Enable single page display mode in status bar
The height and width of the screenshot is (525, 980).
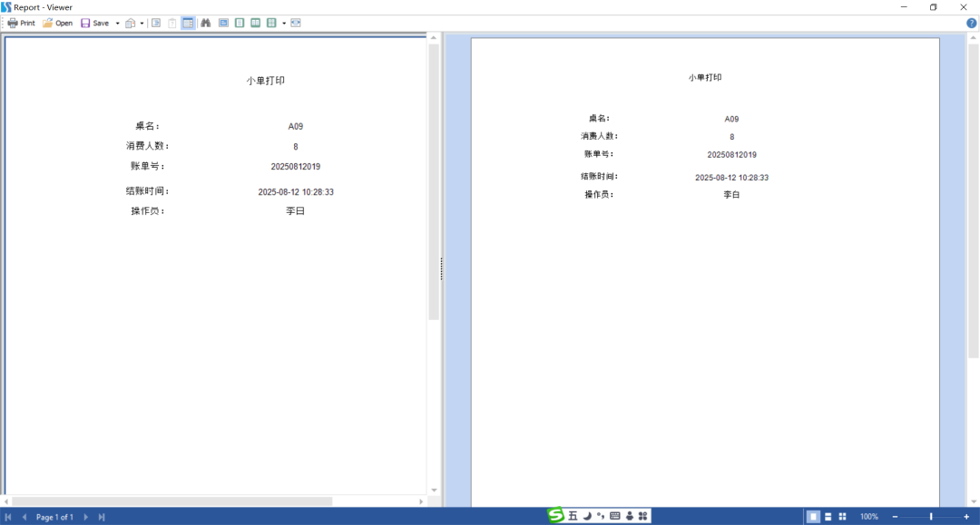pyautogui.click(x=814, y=517)
